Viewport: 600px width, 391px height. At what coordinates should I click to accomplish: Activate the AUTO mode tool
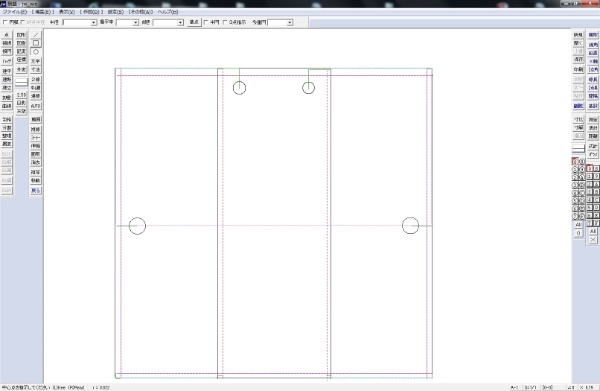click(36, 106)
